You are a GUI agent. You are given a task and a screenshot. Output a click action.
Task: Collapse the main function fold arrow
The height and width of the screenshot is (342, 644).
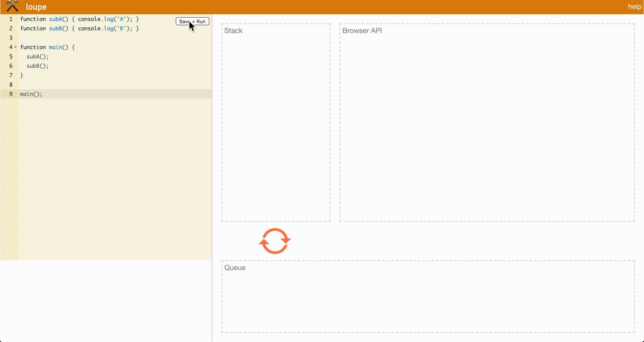click(15, 47)
